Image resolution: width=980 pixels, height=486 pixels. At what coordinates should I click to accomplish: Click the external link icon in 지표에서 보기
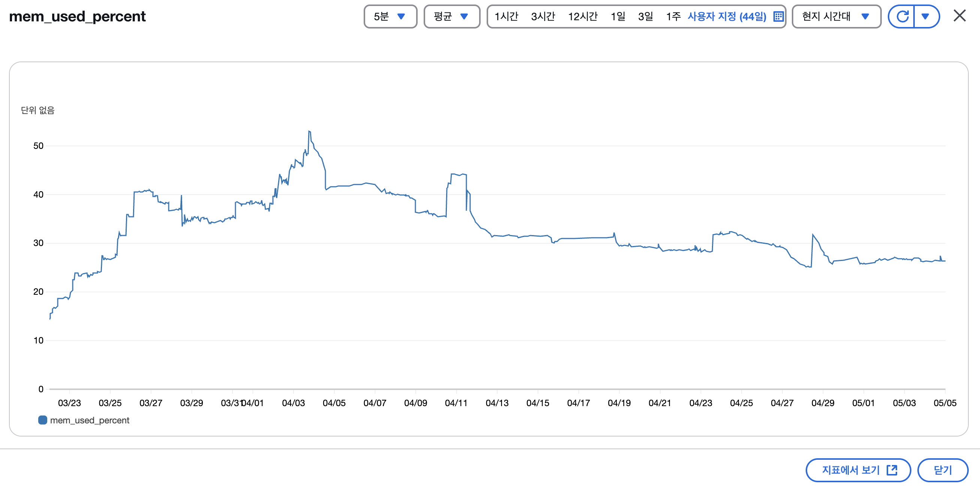coord(892,470)
